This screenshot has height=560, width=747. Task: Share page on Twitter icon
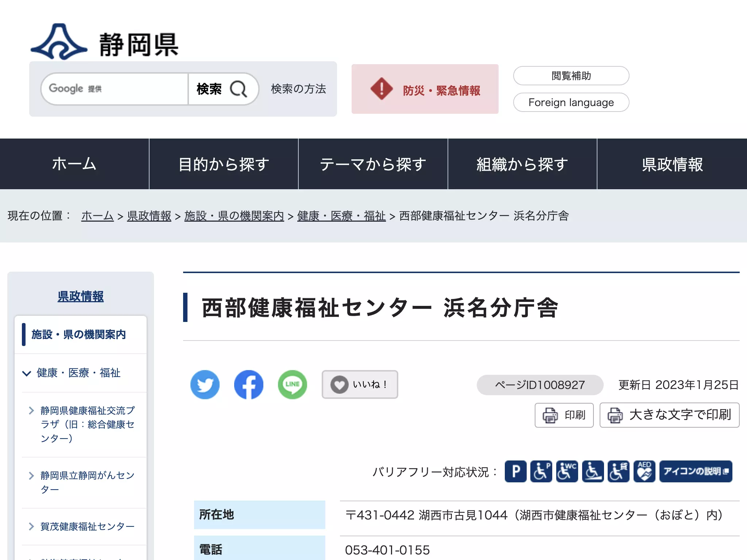(205, 385)
